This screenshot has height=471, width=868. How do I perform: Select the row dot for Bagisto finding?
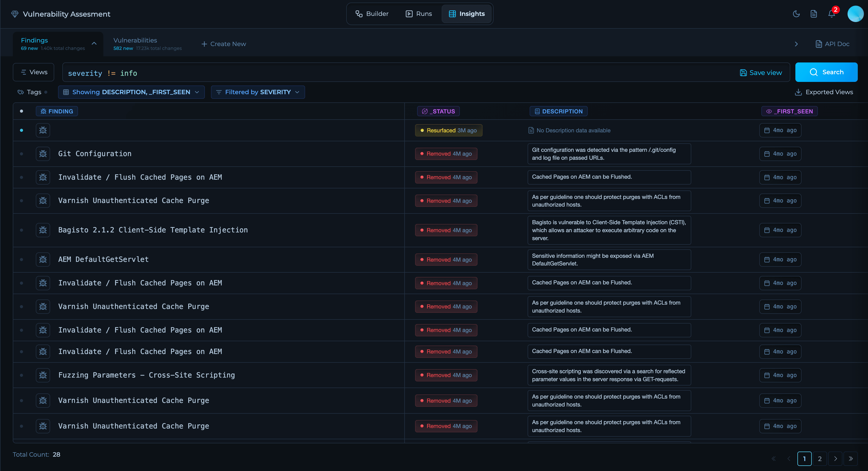click(x=21, y=230)
